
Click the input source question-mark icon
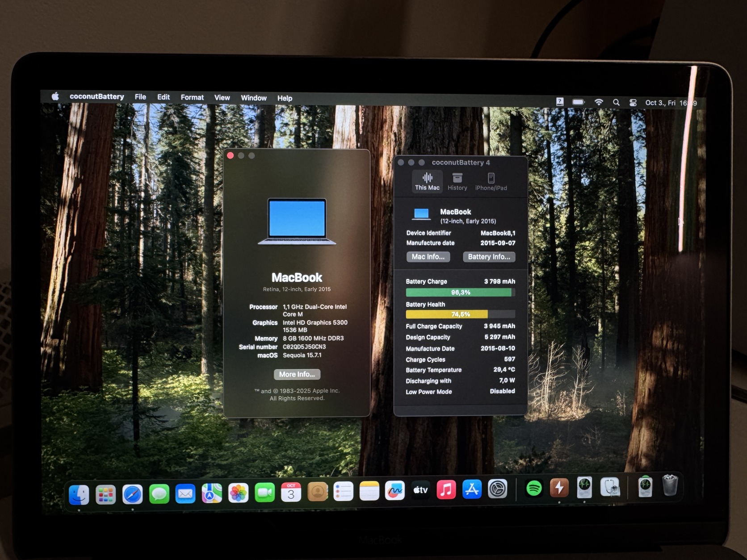[x=560, y=102]
